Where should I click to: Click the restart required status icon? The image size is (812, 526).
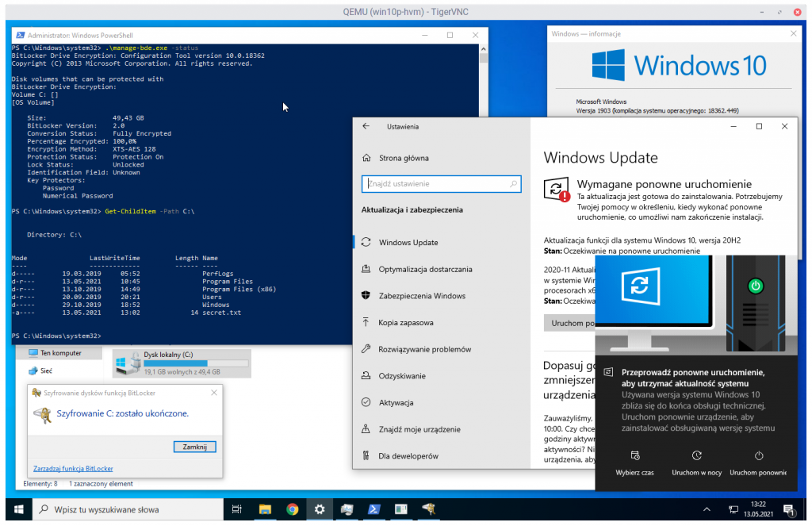557,190
